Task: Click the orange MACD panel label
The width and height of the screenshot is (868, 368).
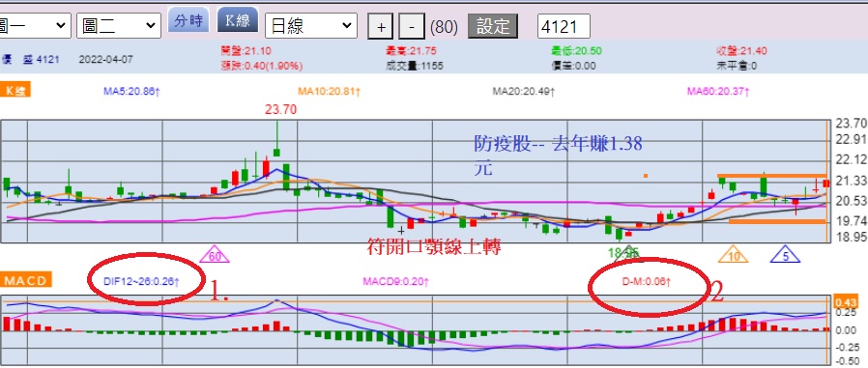Action: [25, 280]
